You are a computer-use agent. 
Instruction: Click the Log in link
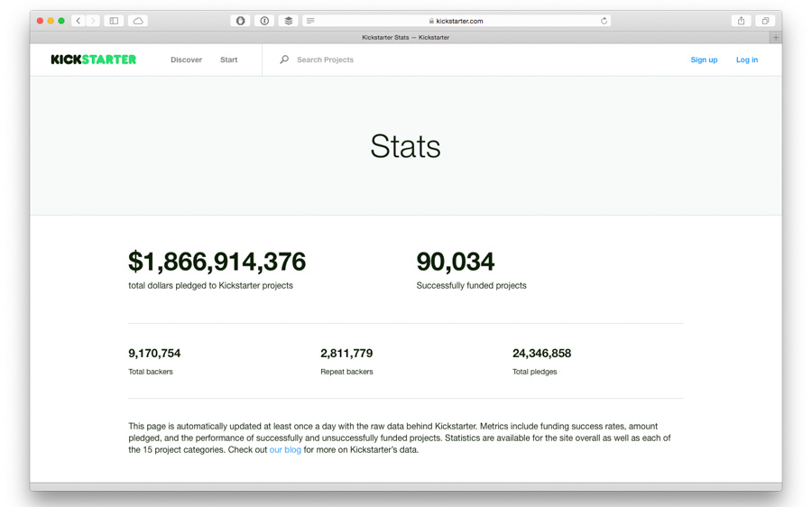coord(747,60)
